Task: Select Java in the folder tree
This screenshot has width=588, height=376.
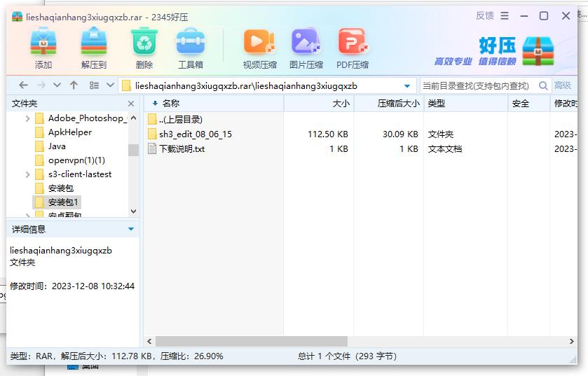Action: pyautogui.click(x=57, y=146)
